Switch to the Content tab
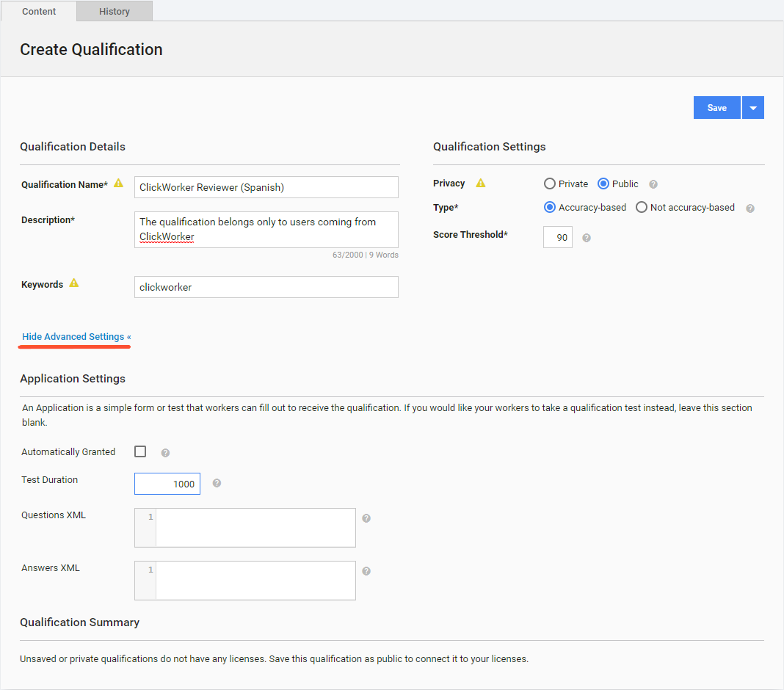 point(39,11)
